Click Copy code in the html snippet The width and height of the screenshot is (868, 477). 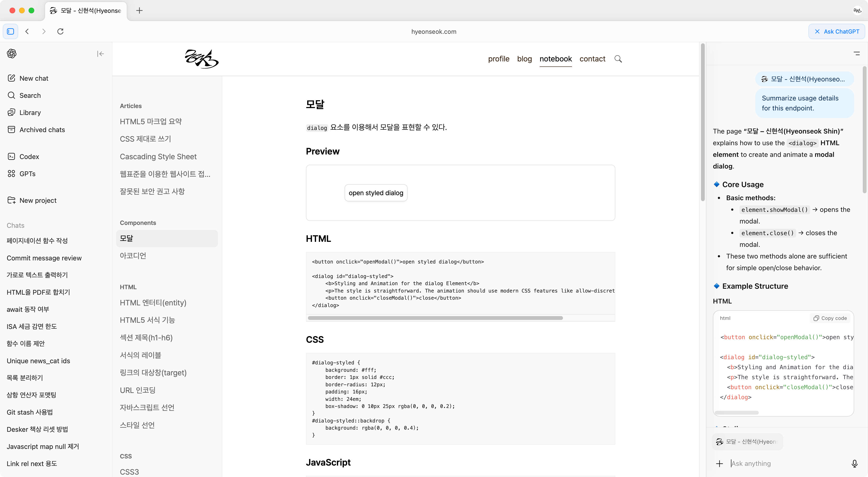coord(830,318)
